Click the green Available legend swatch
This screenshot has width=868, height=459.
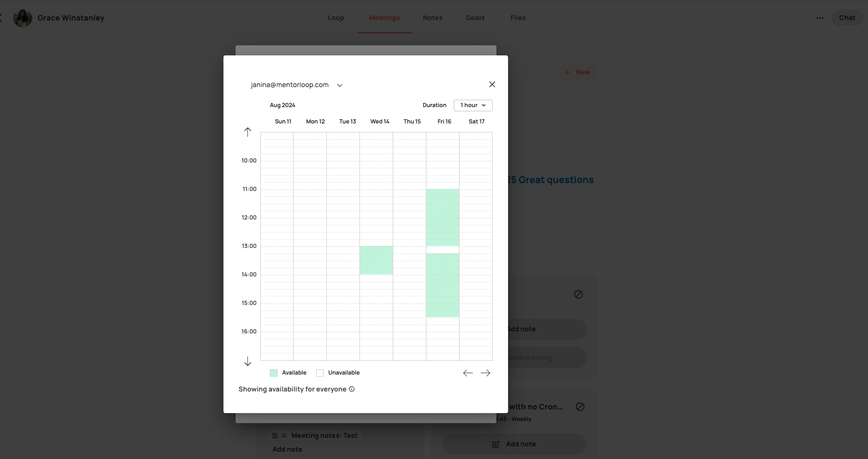pyautogui.click(x=274, y=373)
